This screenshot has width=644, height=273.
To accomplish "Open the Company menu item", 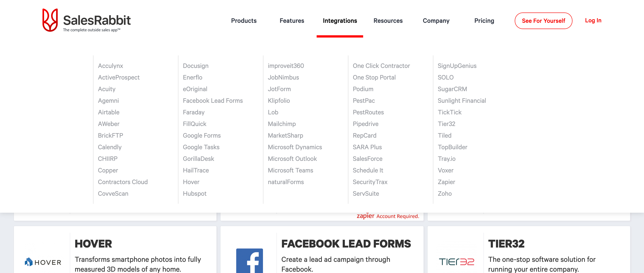I will coord(436,21).
